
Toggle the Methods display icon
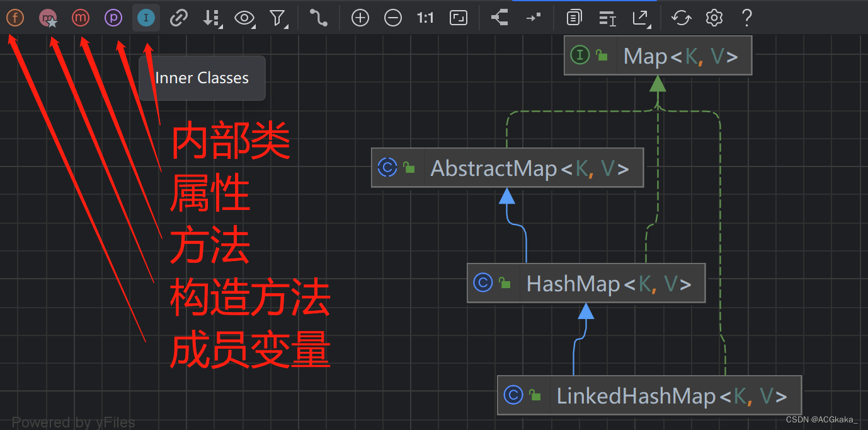(81, 18)
